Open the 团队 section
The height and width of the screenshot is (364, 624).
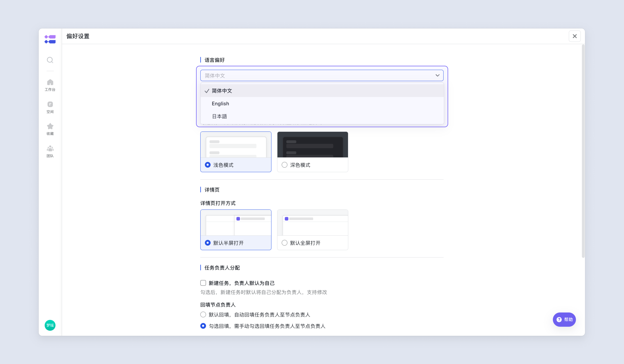50,152
